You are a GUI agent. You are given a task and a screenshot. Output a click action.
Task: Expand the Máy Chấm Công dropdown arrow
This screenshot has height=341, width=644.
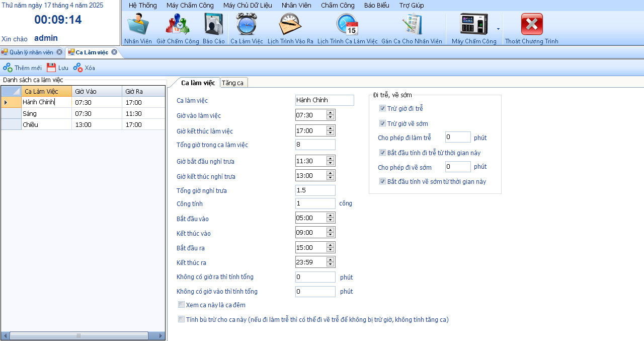[498, 29]
